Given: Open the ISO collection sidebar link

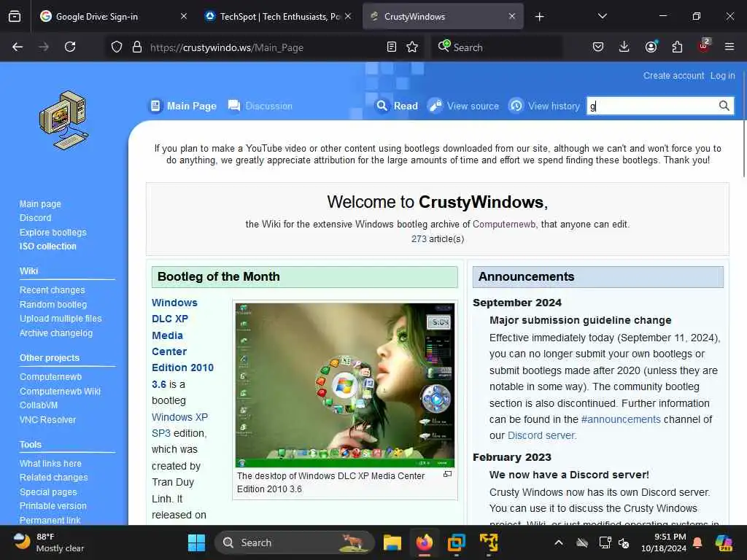Looking at the screenshot, I should [47, 246].
